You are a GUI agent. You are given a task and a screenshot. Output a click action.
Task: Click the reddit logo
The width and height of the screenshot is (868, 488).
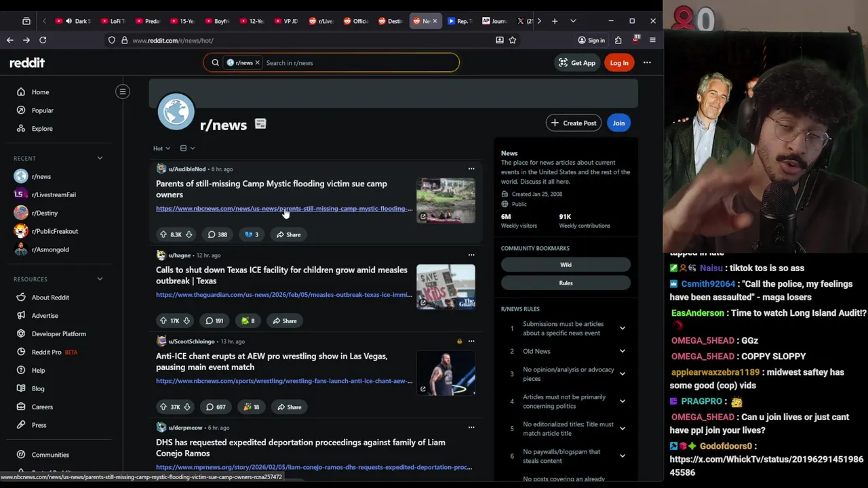click(27, 63)
